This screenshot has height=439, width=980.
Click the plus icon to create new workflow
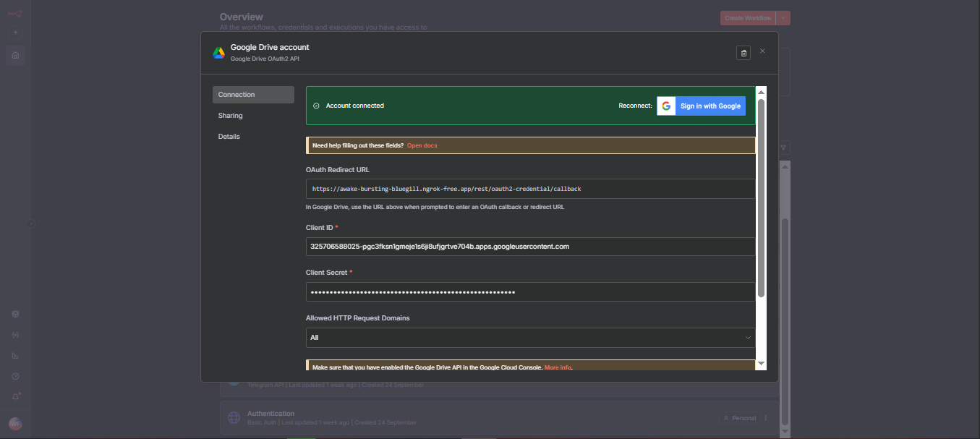pos(15,32)
